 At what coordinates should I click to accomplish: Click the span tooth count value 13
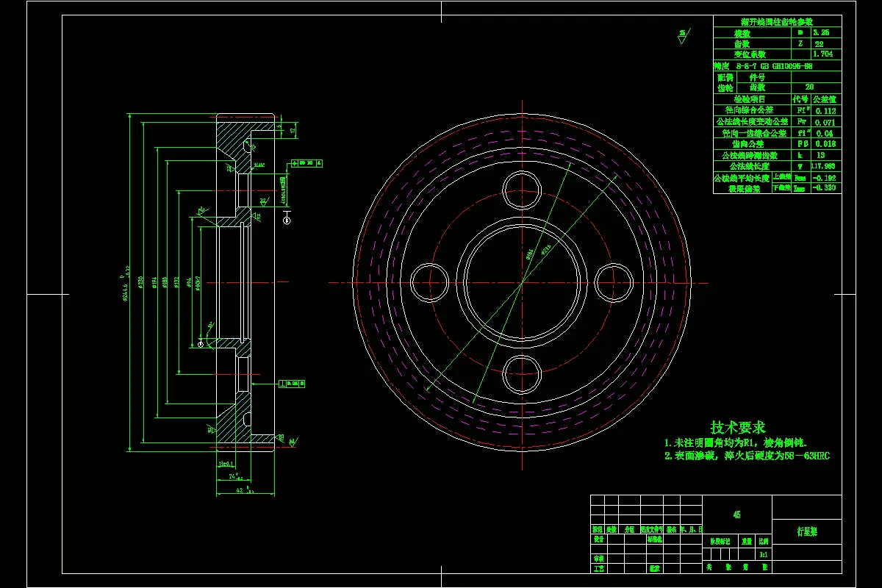[x=820, y=155]
